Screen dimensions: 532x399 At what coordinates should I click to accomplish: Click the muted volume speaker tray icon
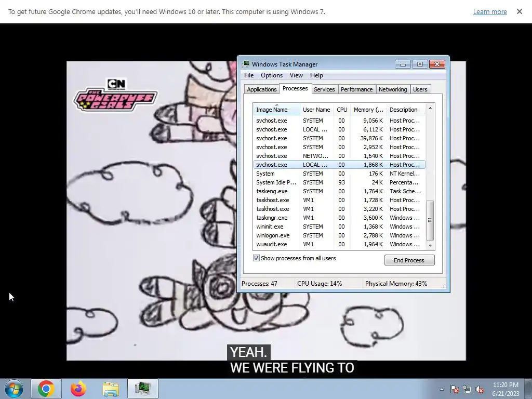pyautogui.click(x=480, y=390)
